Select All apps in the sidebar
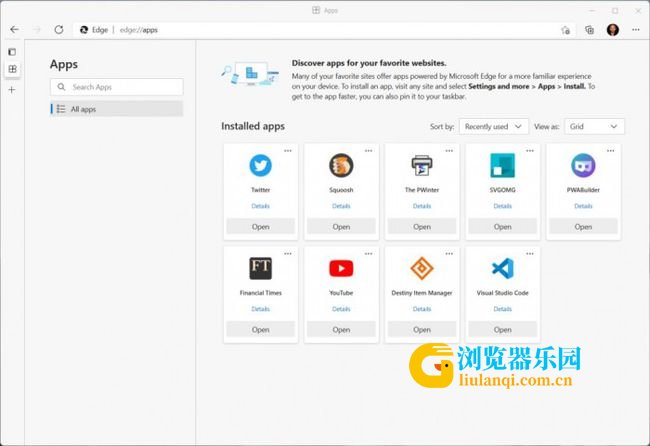650x446 pixels. pos(116,109)
